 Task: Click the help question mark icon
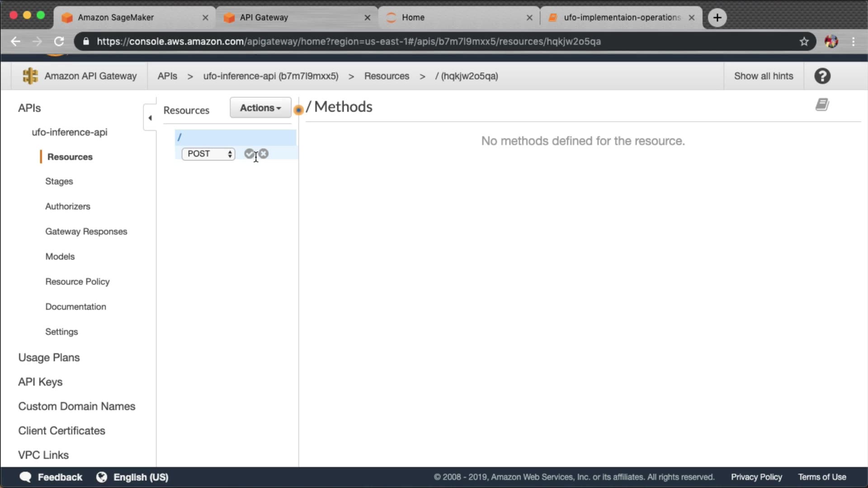pos(822,76)
